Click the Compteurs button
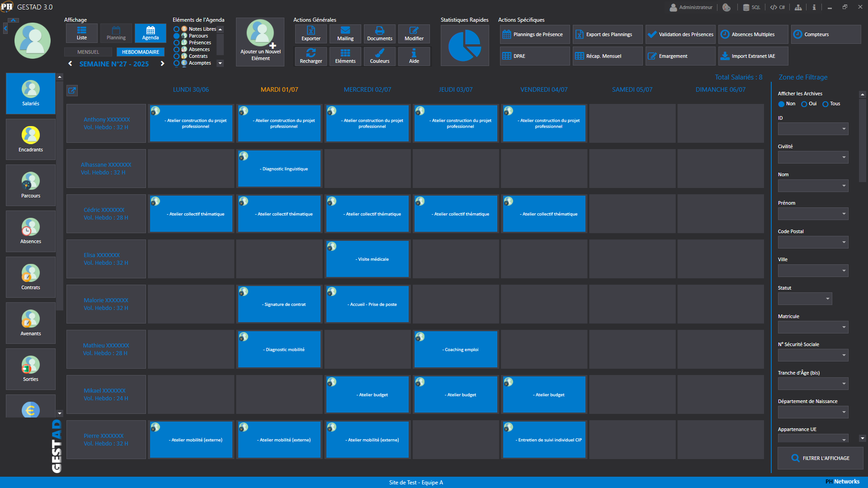This screenshot has height=488, width=868. [826, 34]
